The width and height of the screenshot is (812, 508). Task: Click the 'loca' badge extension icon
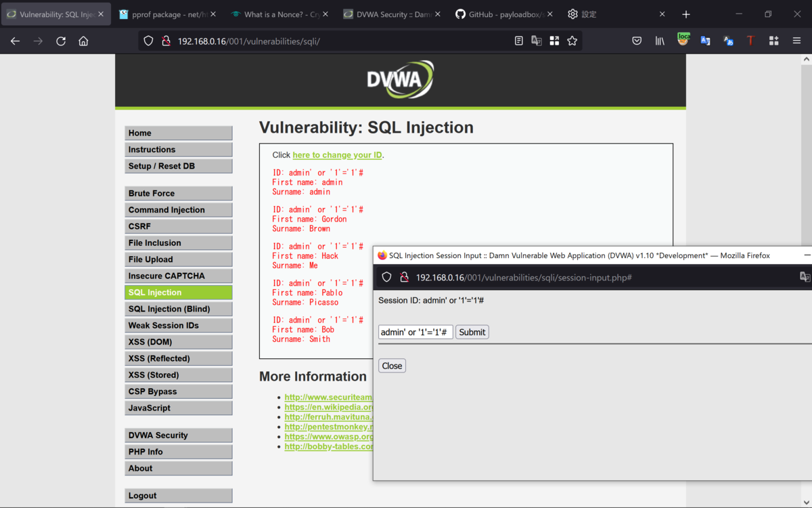(683, 40)
